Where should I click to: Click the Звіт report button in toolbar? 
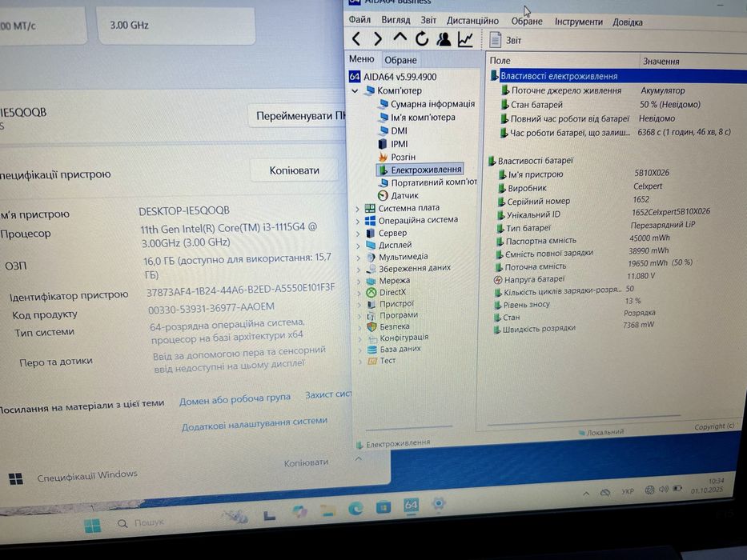[x=506, y=41]
